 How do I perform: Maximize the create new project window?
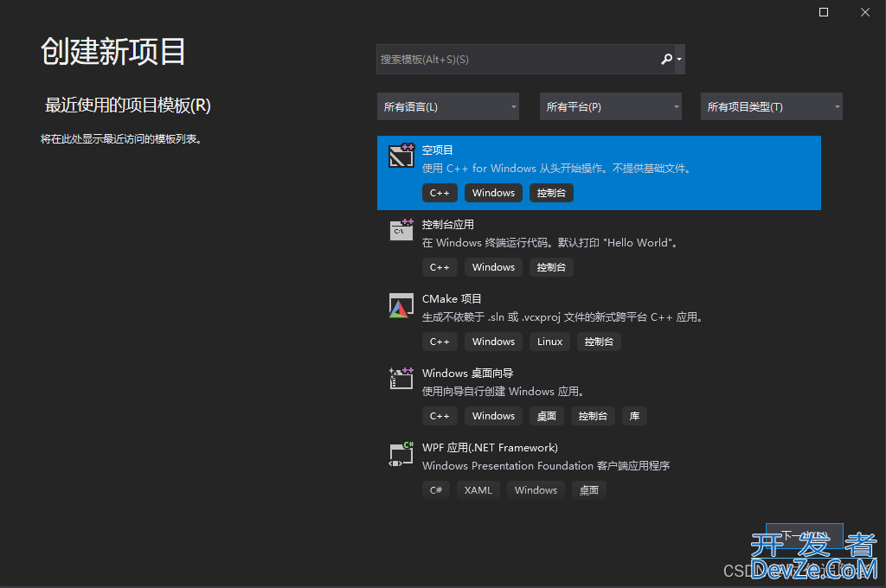[x=824, y=12]
